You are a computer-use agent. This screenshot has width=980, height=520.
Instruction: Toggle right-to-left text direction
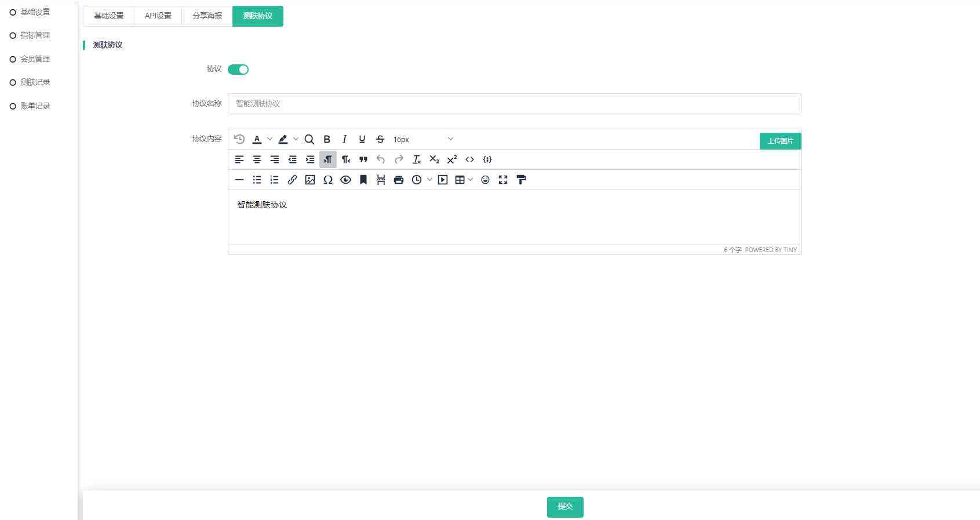346,159
